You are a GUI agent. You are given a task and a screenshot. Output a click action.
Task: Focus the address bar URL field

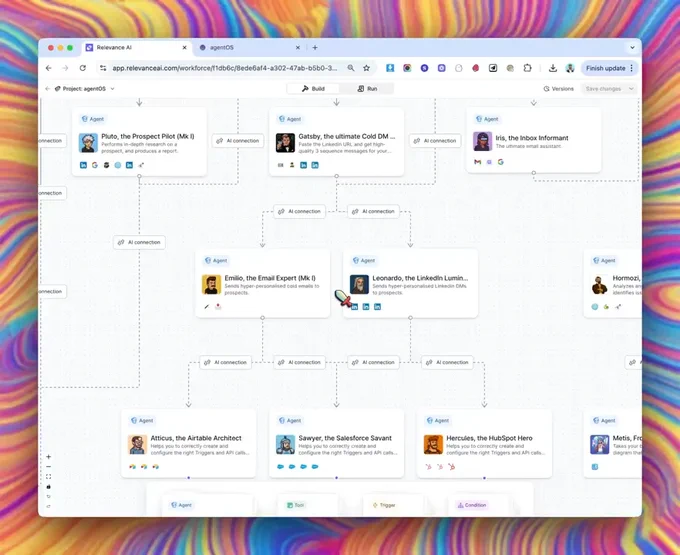point(225,68)
